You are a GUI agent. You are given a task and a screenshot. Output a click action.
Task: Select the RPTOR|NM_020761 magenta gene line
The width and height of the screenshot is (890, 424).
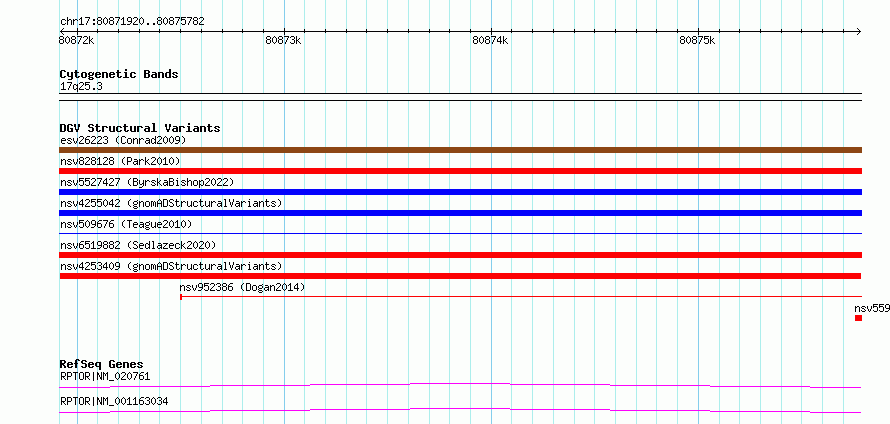460,386
